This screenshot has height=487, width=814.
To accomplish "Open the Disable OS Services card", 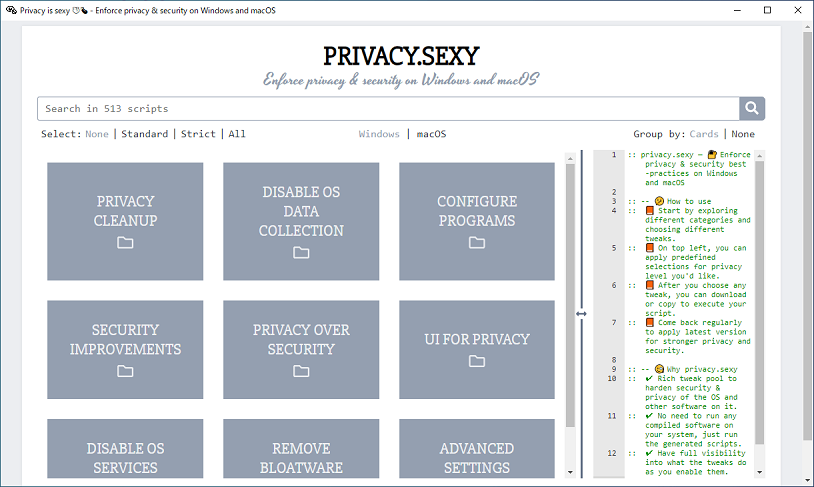I will 125,449.
